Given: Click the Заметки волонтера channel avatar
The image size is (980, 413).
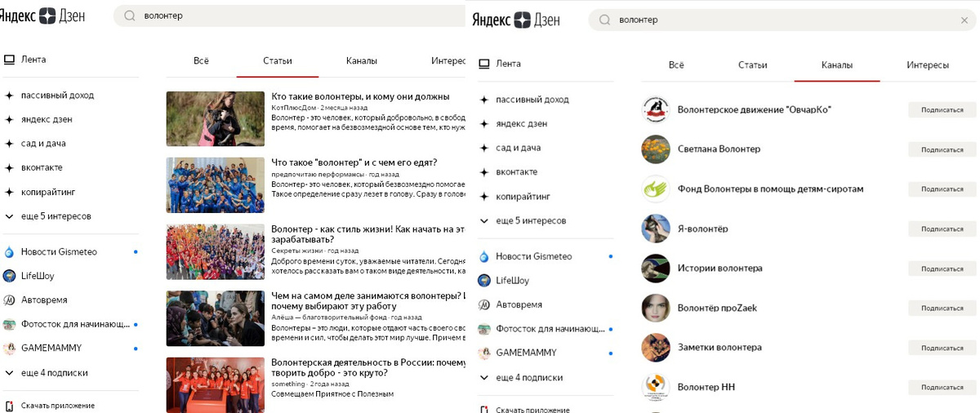Looking at the screenshot, I should pyautogui.click(x=656, y=348).
